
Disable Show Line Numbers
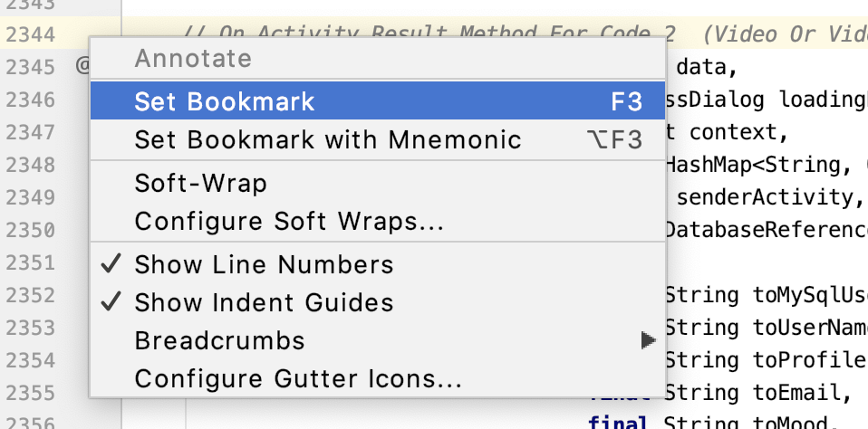click(x=264, y=264)
